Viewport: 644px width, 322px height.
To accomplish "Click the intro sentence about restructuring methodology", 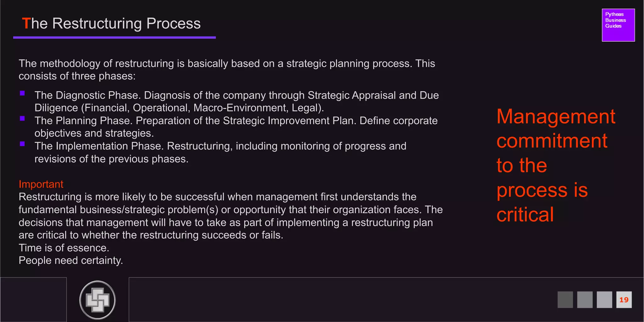I will click(x=226, y=70).
